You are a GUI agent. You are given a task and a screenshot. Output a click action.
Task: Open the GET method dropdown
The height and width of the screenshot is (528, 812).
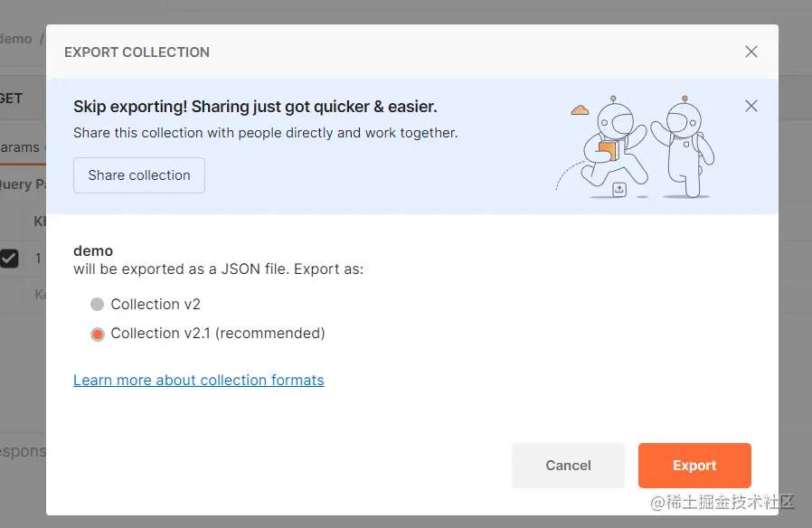tap(11, 99)
